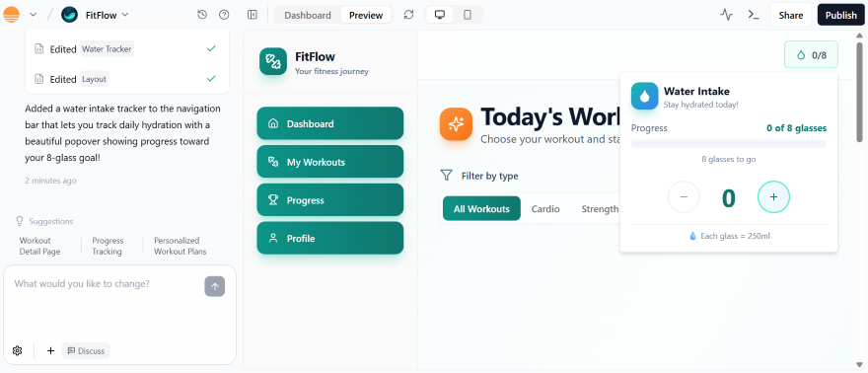Click the water intake progress bar
The height and width of the screenshot is (373, 868).
point(729,144)
